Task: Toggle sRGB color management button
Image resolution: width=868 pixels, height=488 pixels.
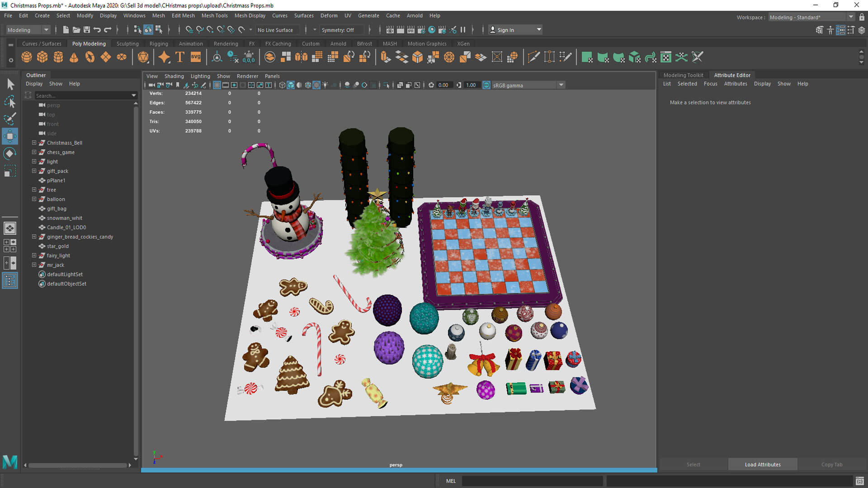Action: pos(486,85)
